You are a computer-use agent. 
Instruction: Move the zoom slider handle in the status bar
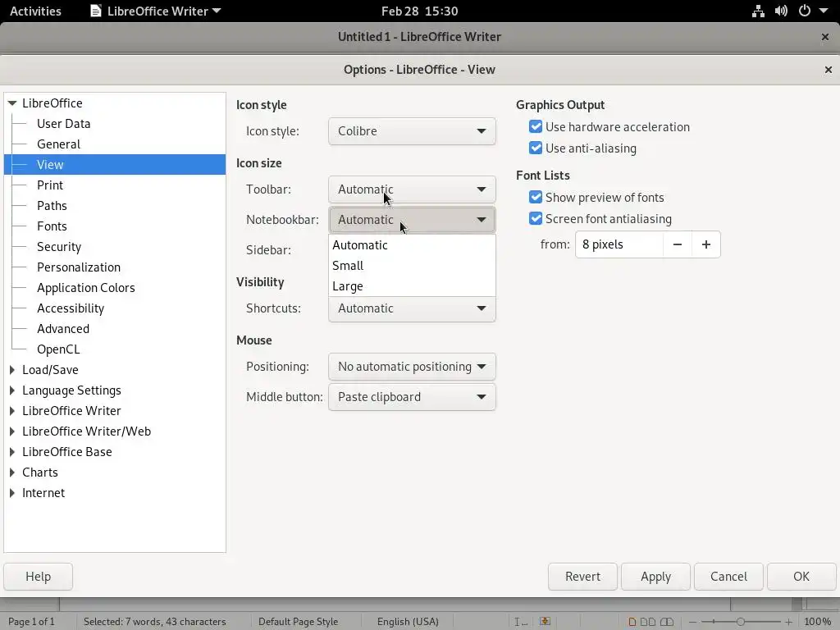[741, 622]
